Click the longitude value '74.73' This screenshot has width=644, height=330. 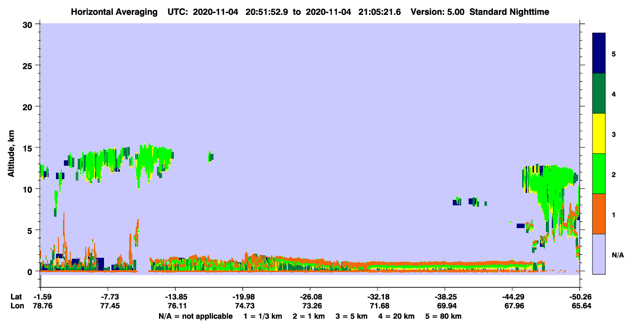tap(245, 306)
